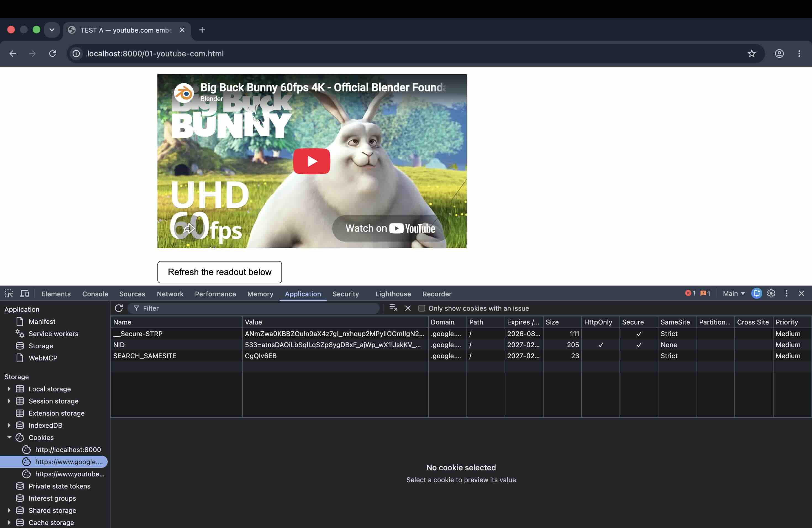The height and width of the screenshot is (528, 812).
Task: Open Manifest in Application sidebar
Action: tap(42, 321)
